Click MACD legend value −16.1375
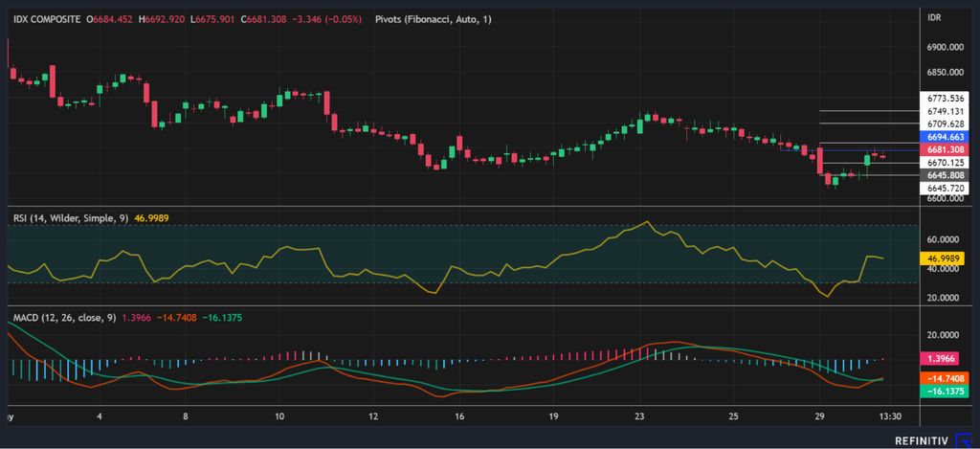This screenshot has width=980, height=449. (x=222, y=318)
